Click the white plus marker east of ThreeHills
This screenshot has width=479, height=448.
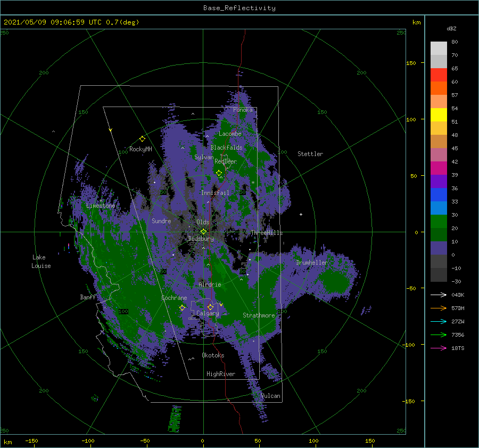pyautogui.click(x=301, y=214)
